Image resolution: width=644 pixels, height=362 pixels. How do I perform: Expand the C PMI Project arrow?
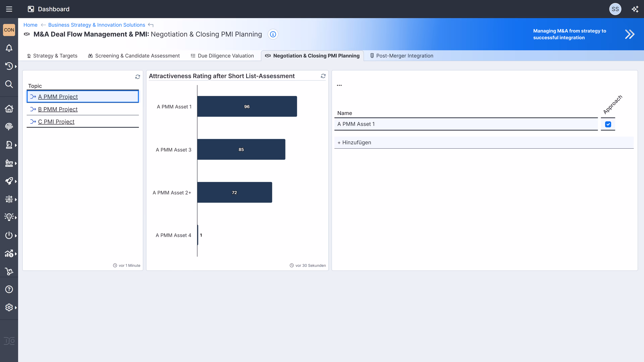(x=33, y=122)
